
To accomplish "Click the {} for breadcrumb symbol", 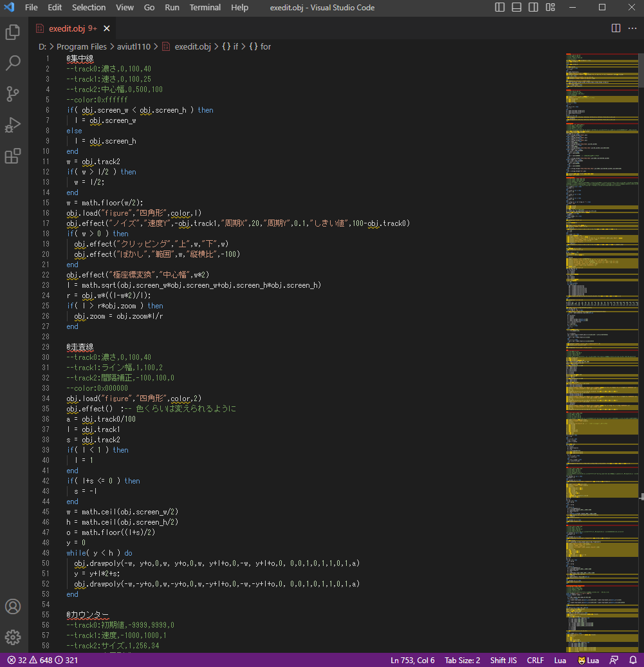I will [260, 47].
